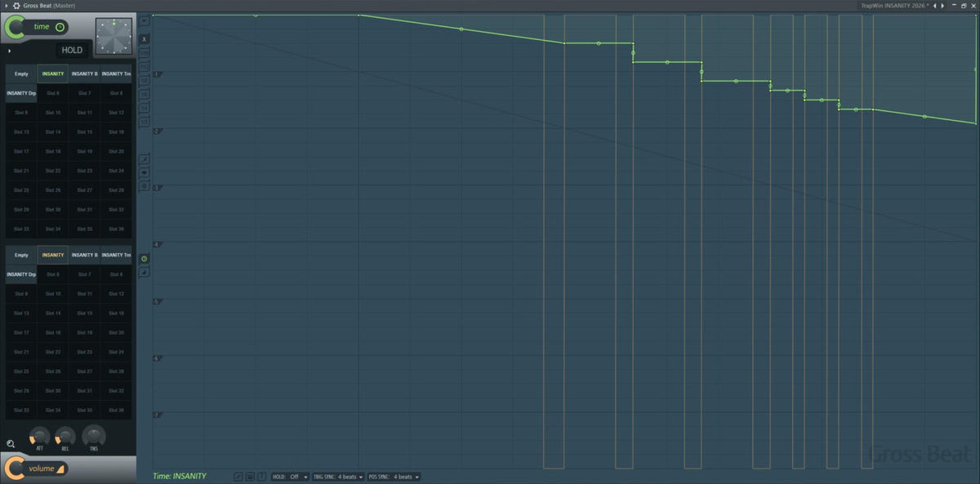This screenshot has height=484, width=980.
Task: Select INSANITY B slot in time grid
Action: pos(84,74)
